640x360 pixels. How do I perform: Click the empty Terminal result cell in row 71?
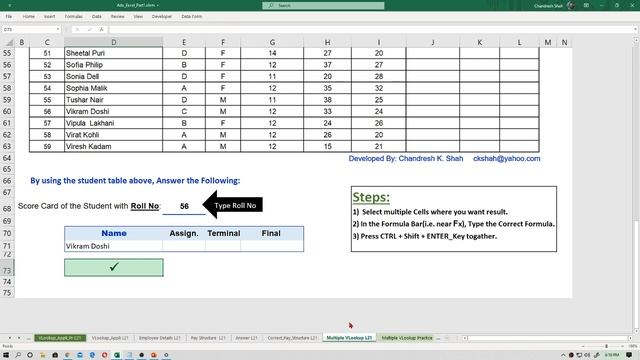(223, 246)
